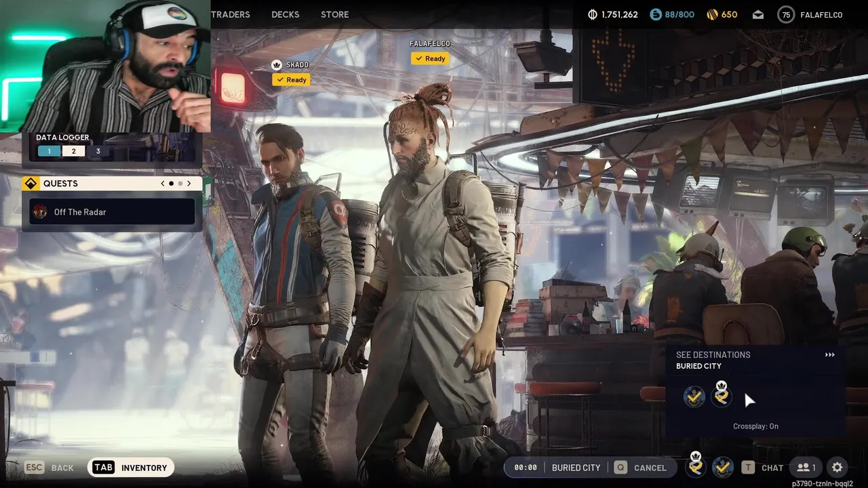Click Buried City in the bottom matchmaking bar

[576, 468]
